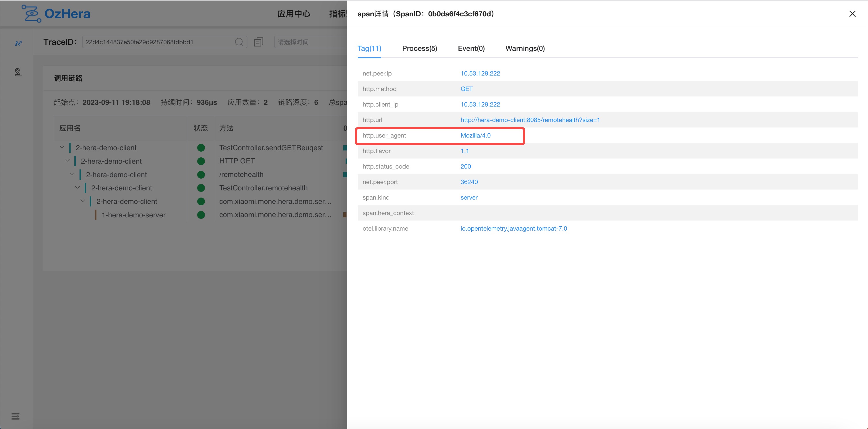Image resolution: width=868 pixels, height=429 pixels.
Task: Click the net.peer.ip value 10.53.129.222
Action: 480,74
